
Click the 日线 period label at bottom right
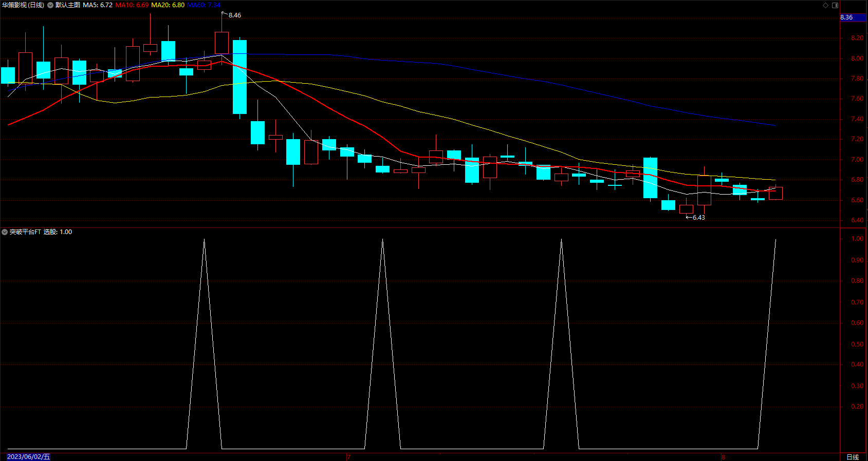point(853,457)
